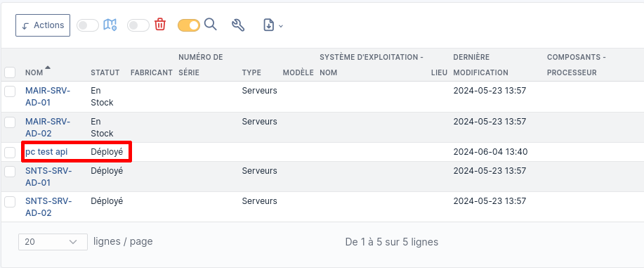Open the SNTS-SRV-AD-01 computer link

[48, 177]
